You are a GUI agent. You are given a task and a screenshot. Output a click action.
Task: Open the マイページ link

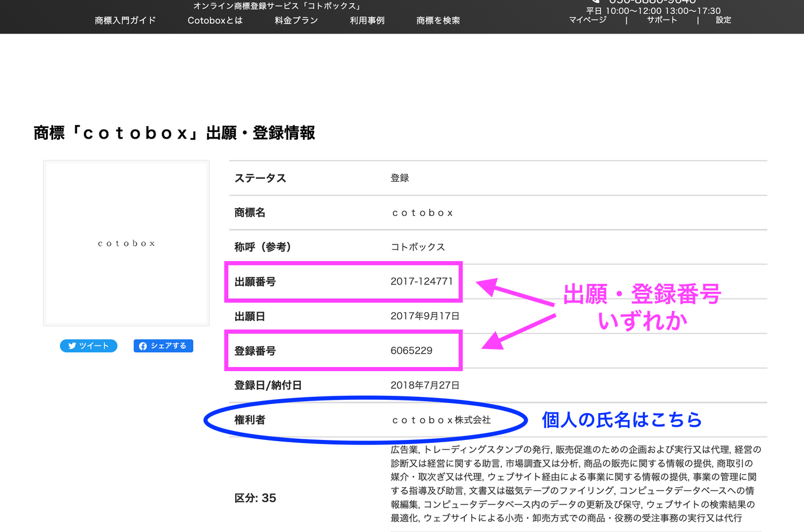point(587,20)
